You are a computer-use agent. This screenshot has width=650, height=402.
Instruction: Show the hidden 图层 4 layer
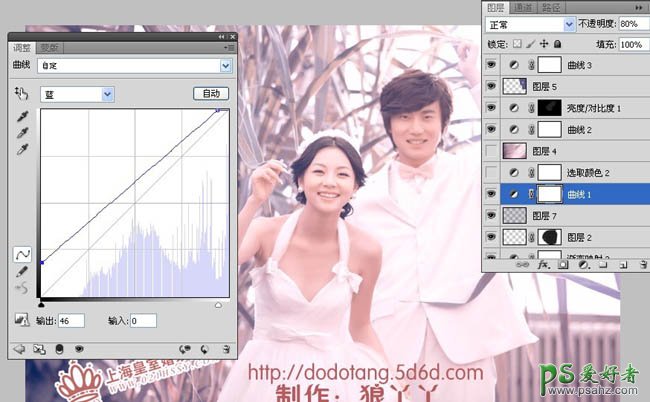click(491, 150)
